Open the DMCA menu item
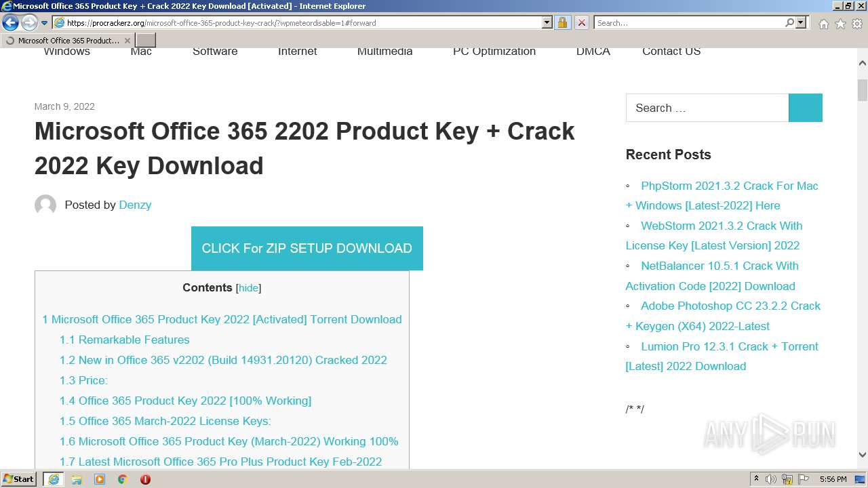Viewport: 868px width, 488px height. tap(593, 52)
